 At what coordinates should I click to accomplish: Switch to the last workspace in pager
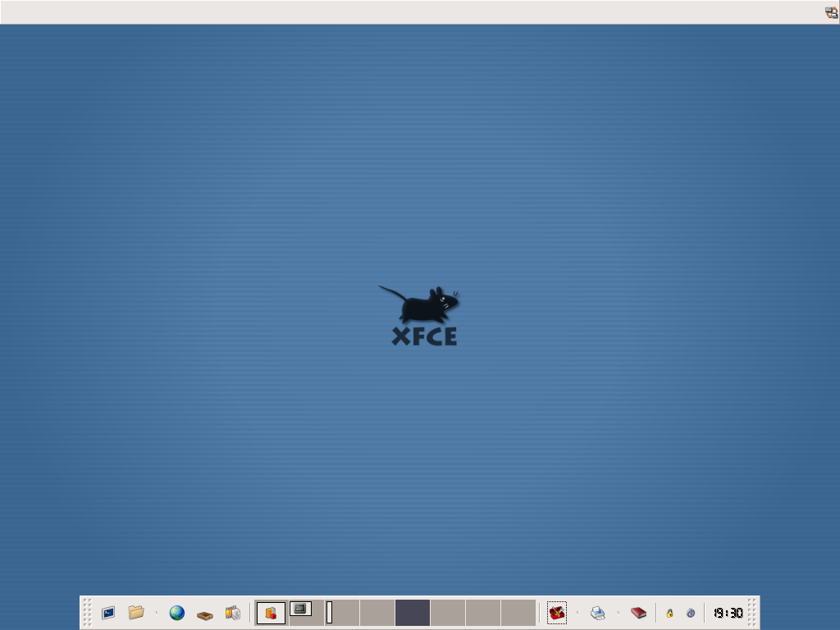[x=518, y=613]
